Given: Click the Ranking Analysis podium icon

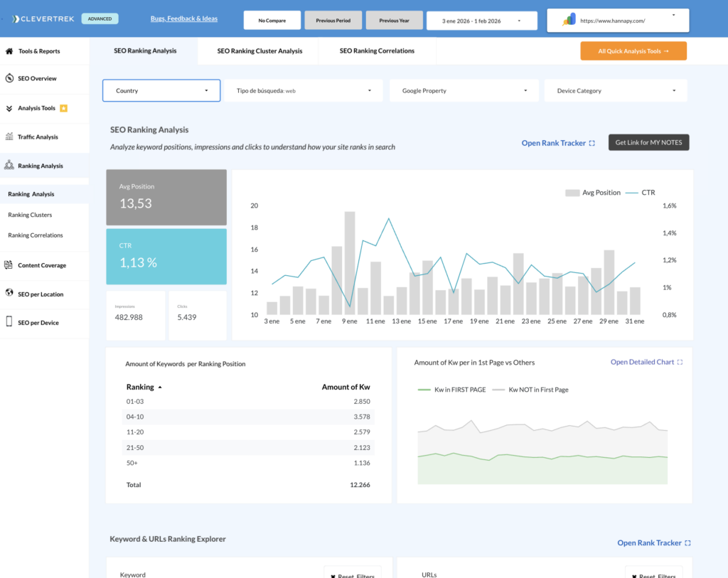Looking at the screenshot, I should tap(9, 166).
